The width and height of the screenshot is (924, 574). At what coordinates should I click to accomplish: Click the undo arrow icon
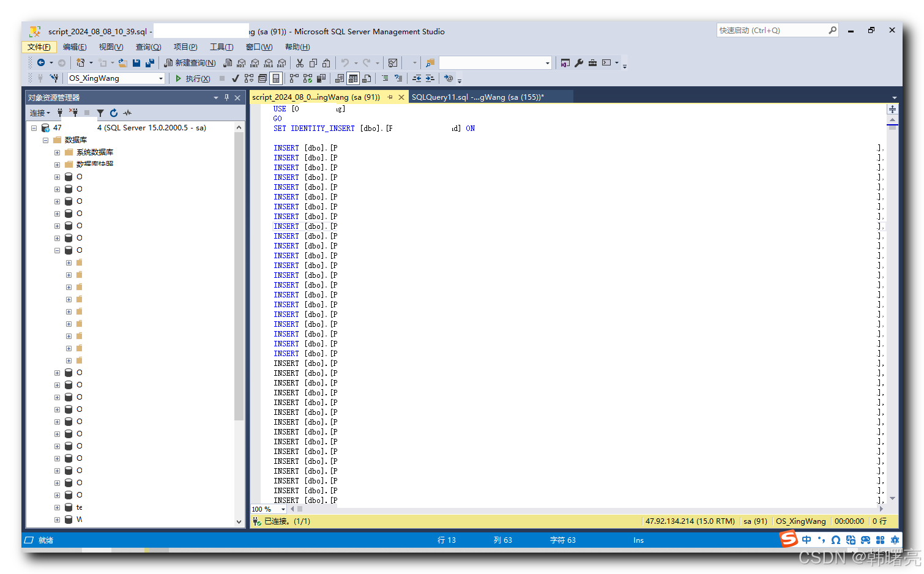click(x=345, y=62)
